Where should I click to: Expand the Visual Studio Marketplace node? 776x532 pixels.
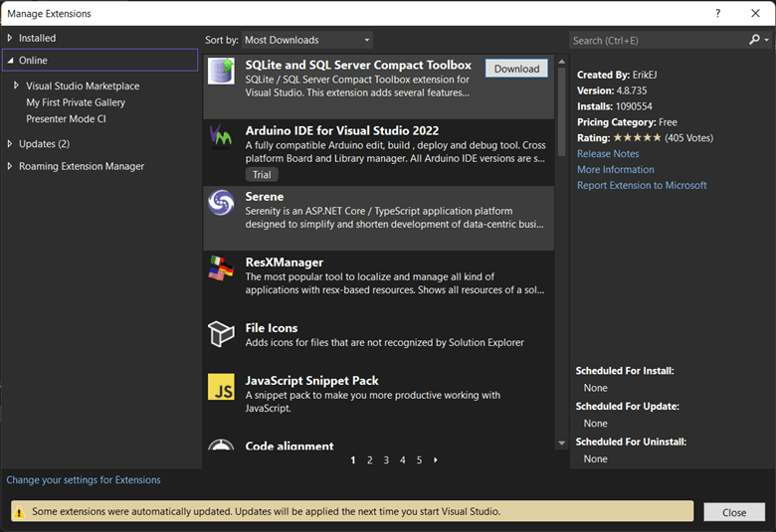pos(16,86)
